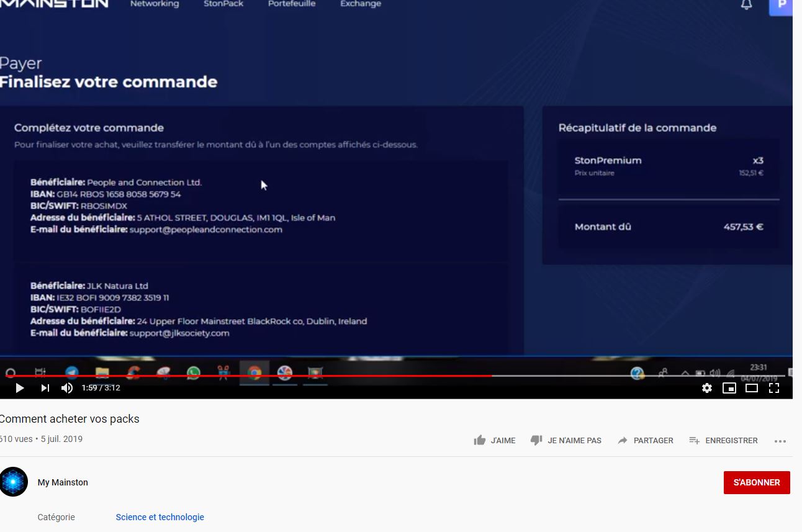Click the WhatsApp icon in video taskbar
This screenshot has width=802, height=532.
pyautogui.click(x=194, y=373)
